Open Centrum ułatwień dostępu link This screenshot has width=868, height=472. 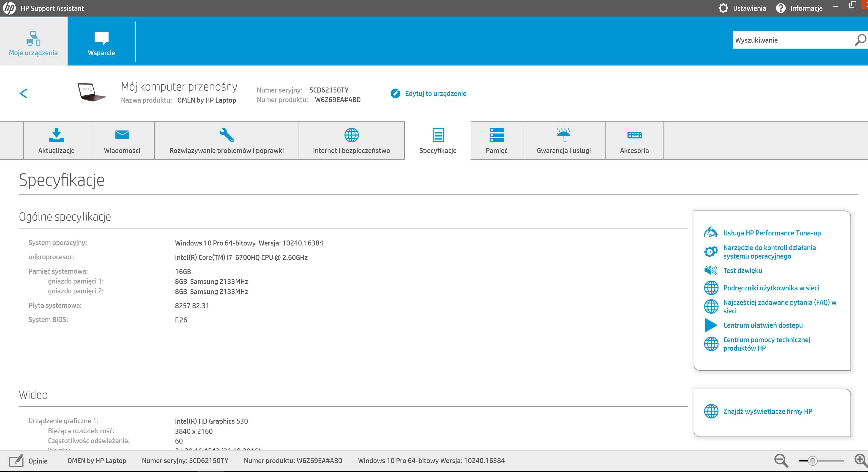click(x=763, y=325)
